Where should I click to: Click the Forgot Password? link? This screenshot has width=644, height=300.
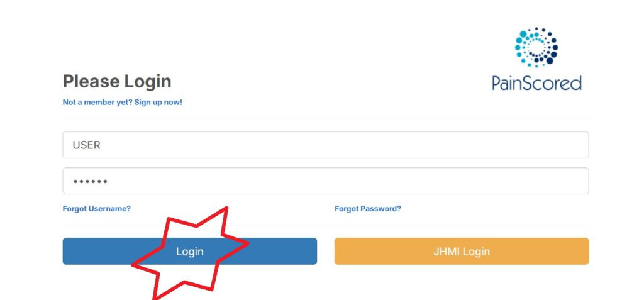pos(368,209)
